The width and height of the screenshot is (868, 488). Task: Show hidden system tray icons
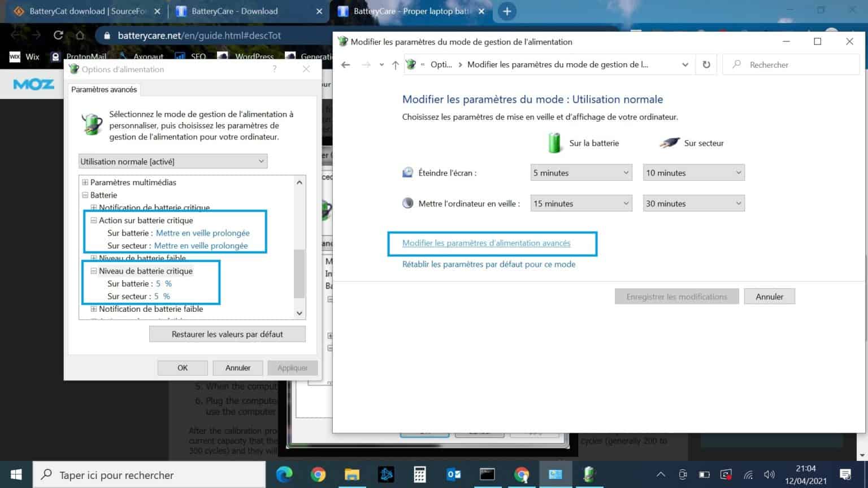(661, 475)
